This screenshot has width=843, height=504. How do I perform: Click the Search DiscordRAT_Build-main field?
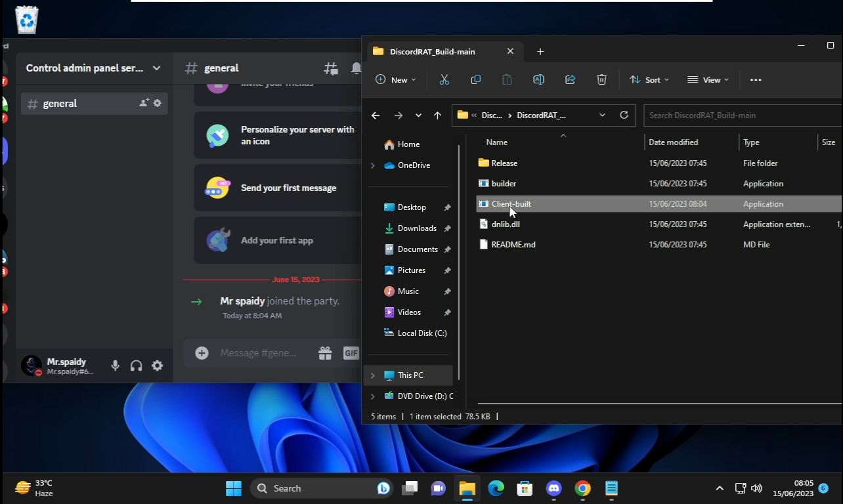click(x=743, y=115)
